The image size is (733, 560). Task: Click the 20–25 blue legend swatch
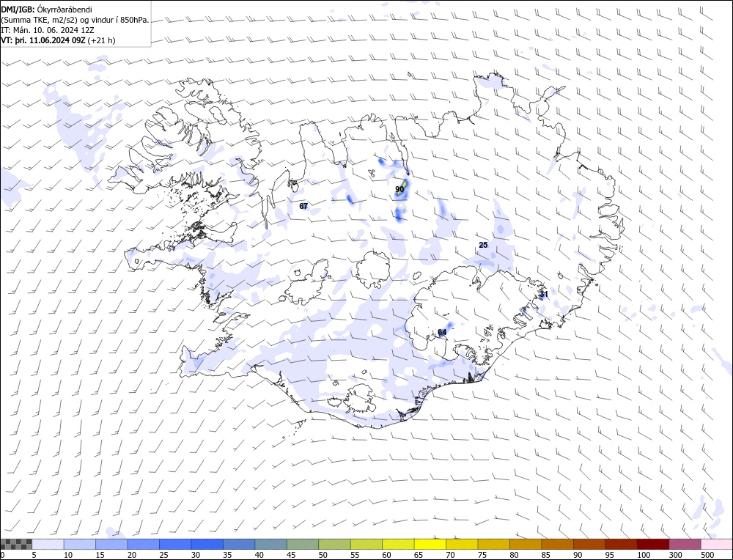pos(144,544)
